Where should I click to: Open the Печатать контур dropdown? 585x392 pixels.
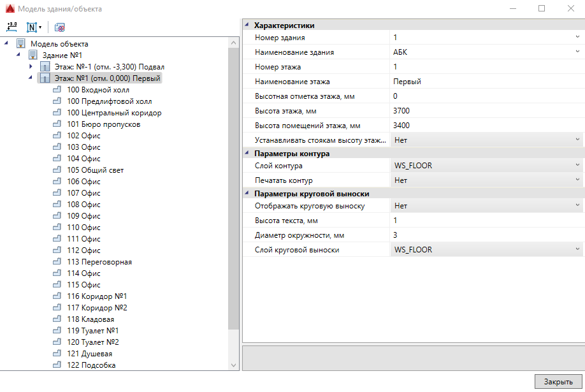click(577, 180)
